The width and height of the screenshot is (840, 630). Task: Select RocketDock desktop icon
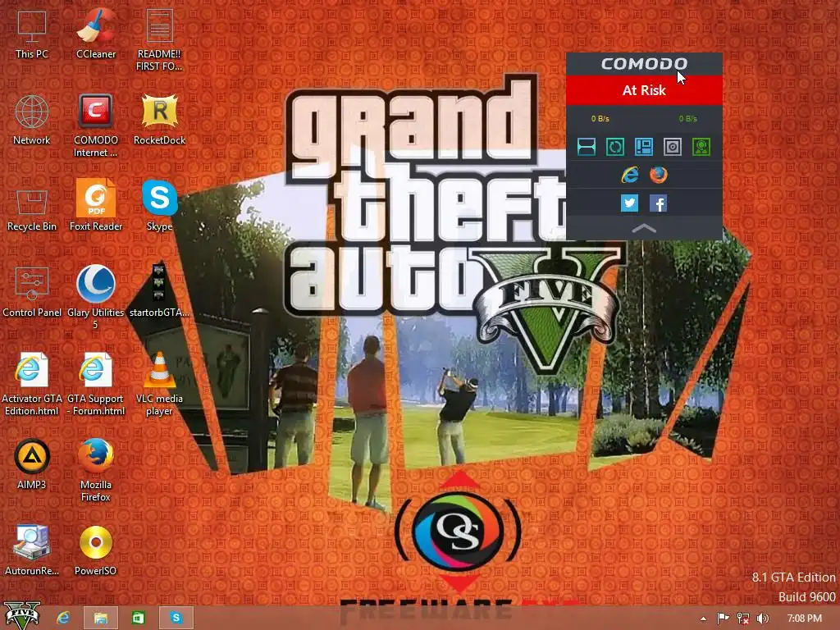tap(160, 120)
